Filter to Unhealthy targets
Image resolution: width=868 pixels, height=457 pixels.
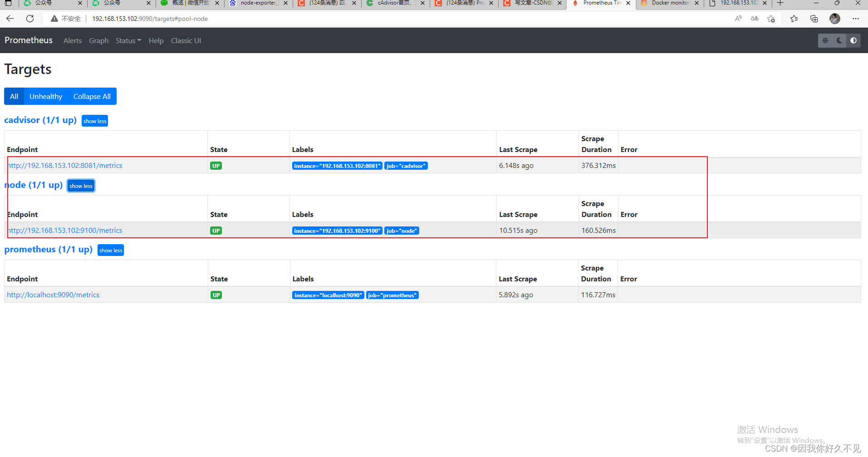click(x=46, y=96)
